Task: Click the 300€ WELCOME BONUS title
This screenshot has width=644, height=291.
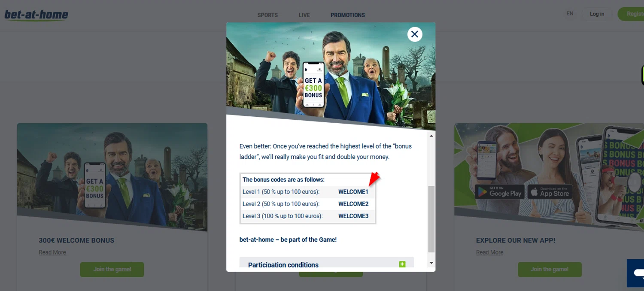Action: coord(76,240)
